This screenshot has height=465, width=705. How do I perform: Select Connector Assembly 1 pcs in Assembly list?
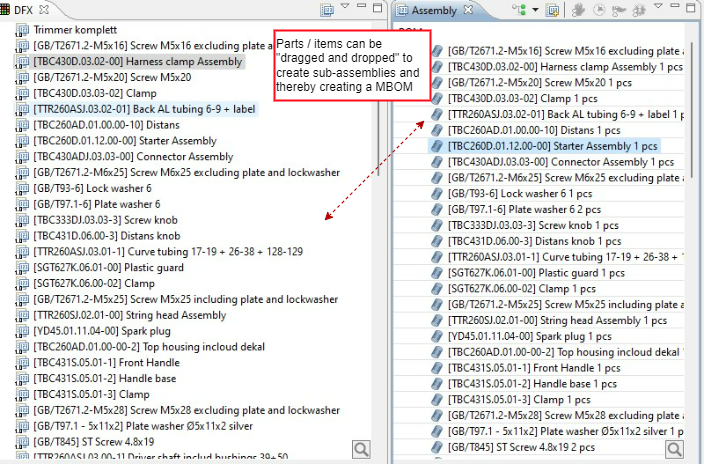[548, 162]
